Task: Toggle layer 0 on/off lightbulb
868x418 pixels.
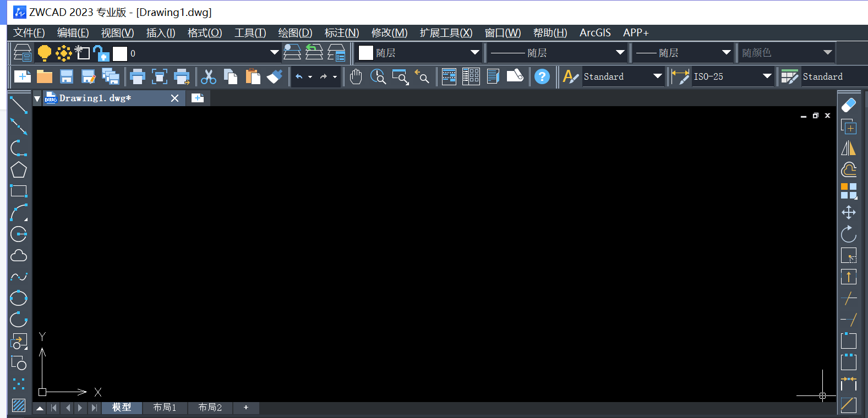Action: click(45, 53)
